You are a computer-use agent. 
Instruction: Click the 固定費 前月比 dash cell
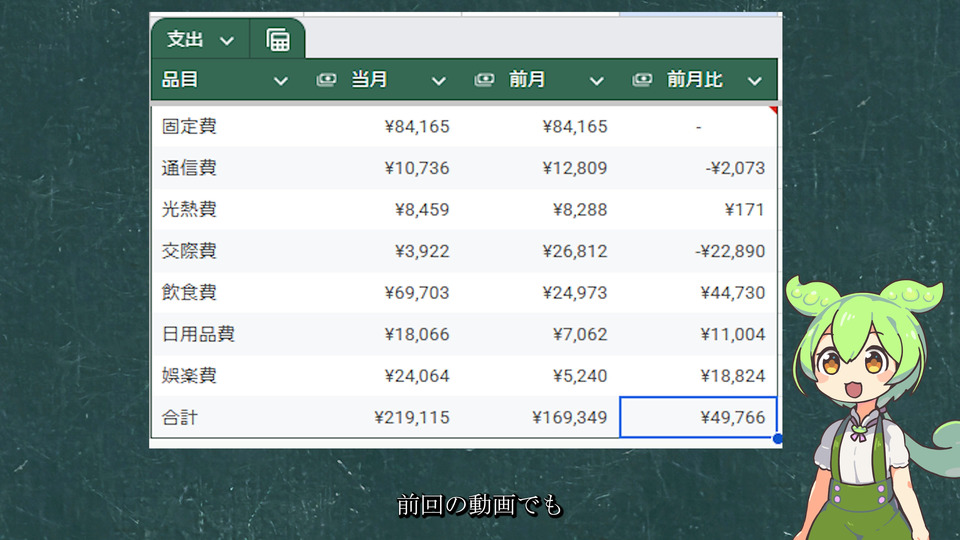click(699, 127)
